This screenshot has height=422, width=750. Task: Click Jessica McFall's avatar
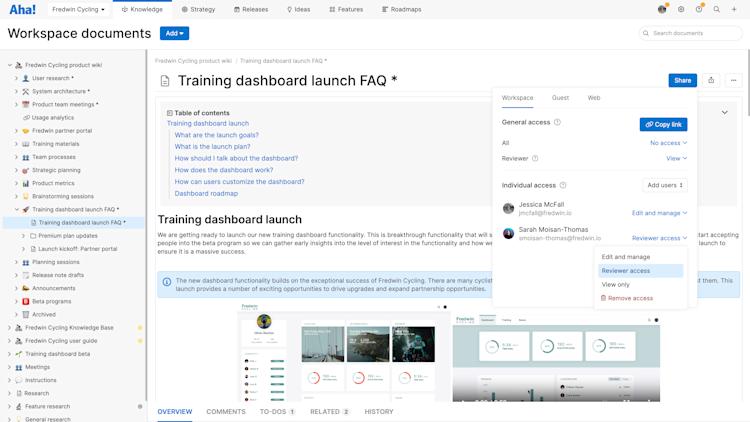click(508, 208)
